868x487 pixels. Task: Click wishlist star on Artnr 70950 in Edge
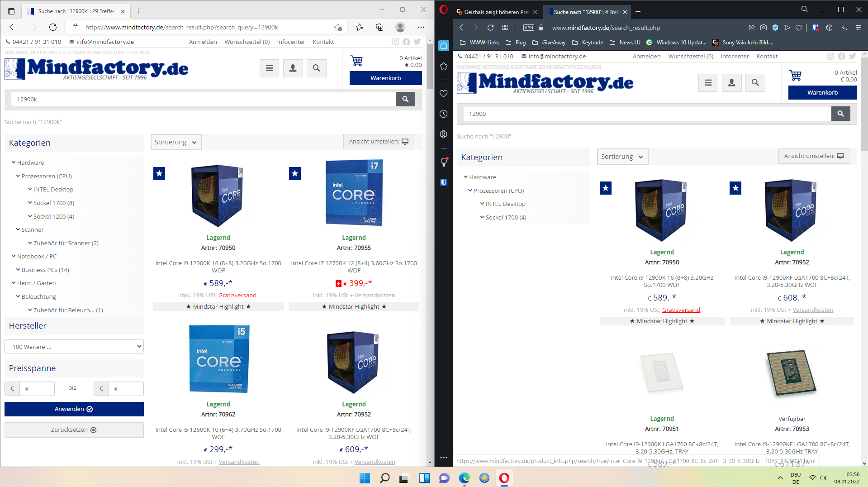click(159, 173)
